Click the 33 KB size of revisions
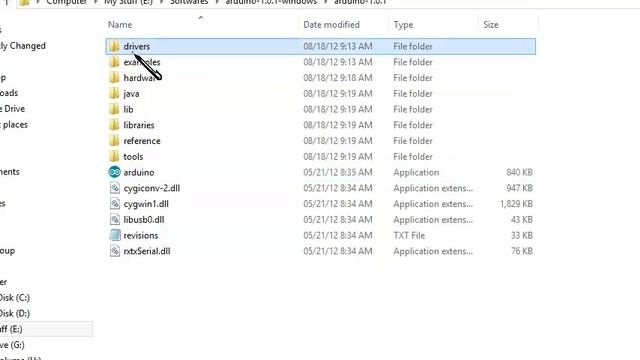Image resolution: width=640 pixels, height=360 pixels. pos(522,235)
